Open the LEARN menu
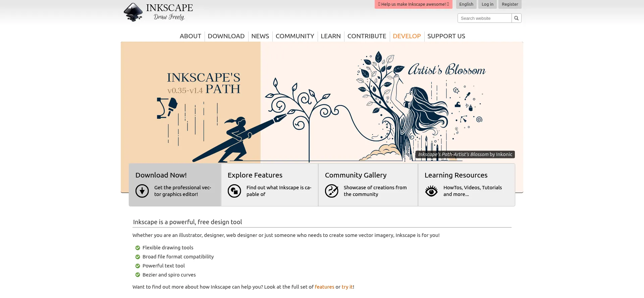The image size is (644, 298). click(x=331, y=36)
